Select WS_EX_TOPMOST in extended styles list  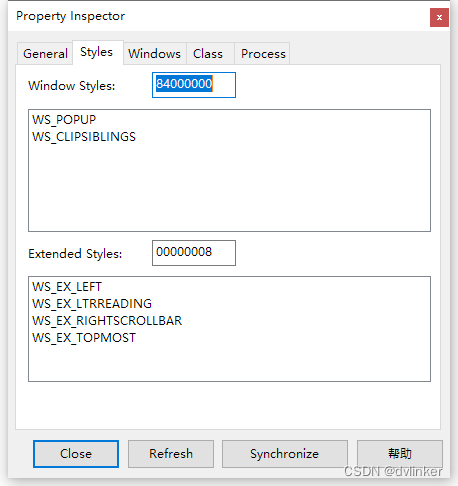[84, 338]
